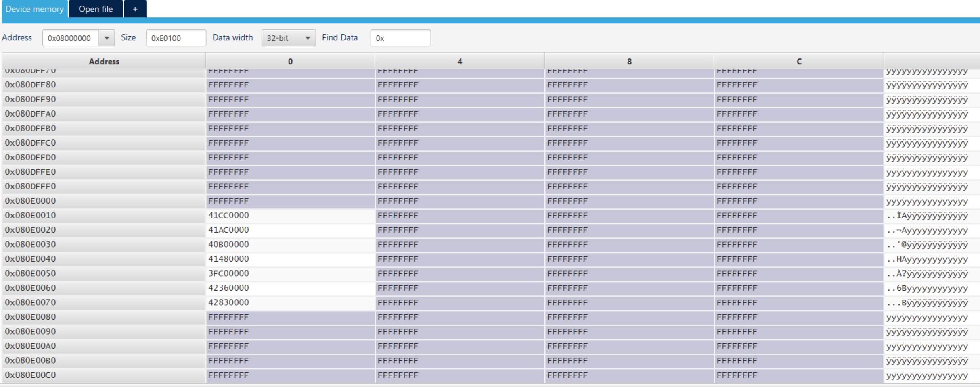Select the Address column header
This screenshot has width=980, height=387.
pos(104,61)
